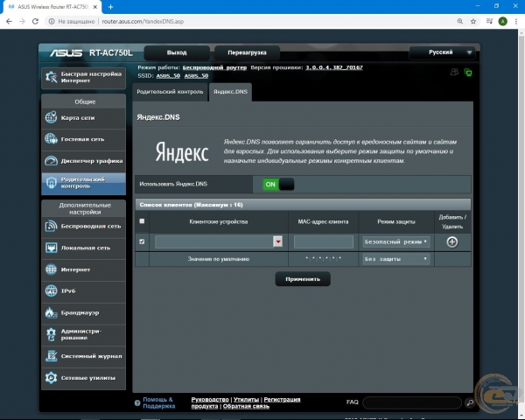Click the FAQ search magnifier icon
Screen dimensions: 525x420
tap(469, 402)
